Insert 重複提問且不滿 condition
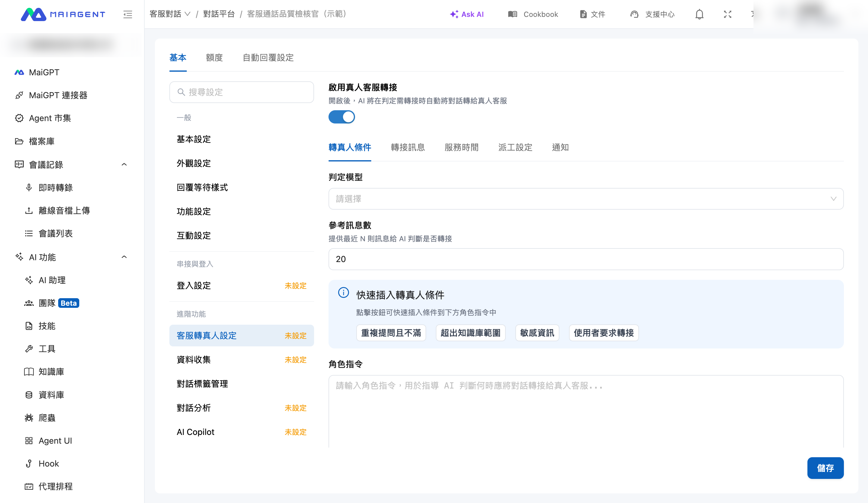 (x=391, y=333)
